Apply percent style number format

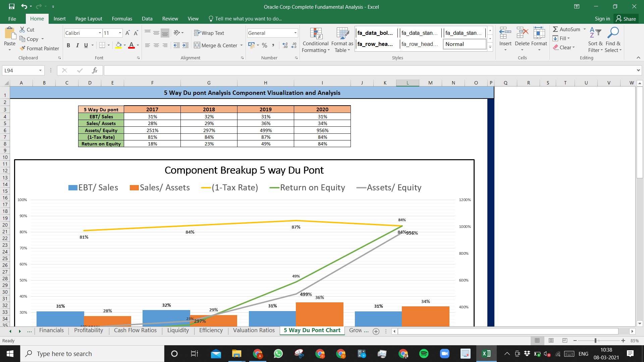click(265, 45)
